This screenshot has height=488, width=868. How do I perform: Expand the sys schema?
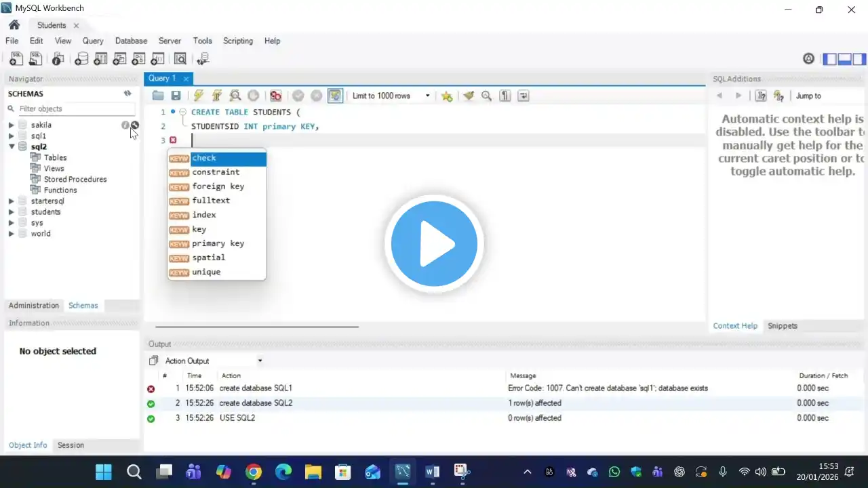[x=11, y=223]
